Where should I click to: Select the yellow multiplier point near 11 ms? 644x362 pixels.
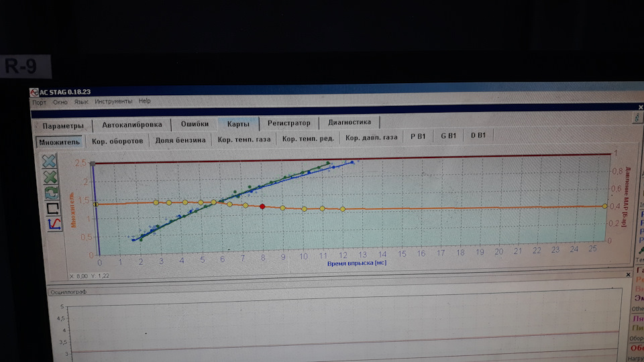[x=323, y=208]
